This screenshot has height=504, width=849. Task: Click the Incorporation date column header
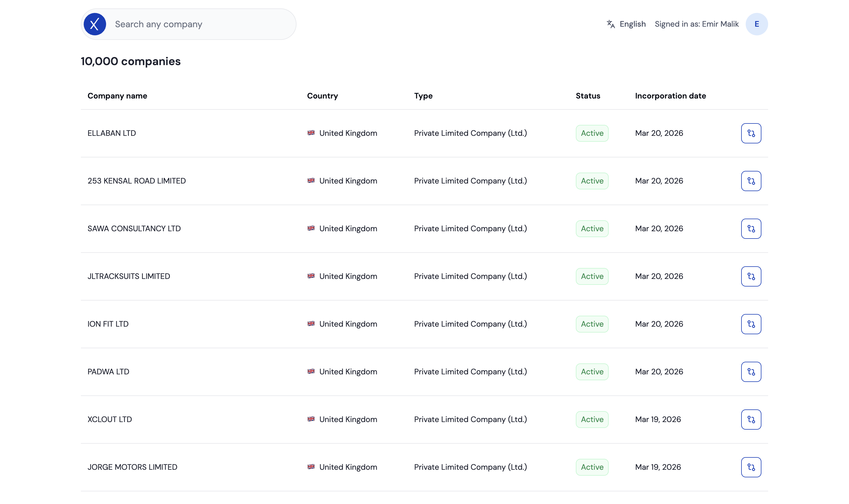pos(670,96)
